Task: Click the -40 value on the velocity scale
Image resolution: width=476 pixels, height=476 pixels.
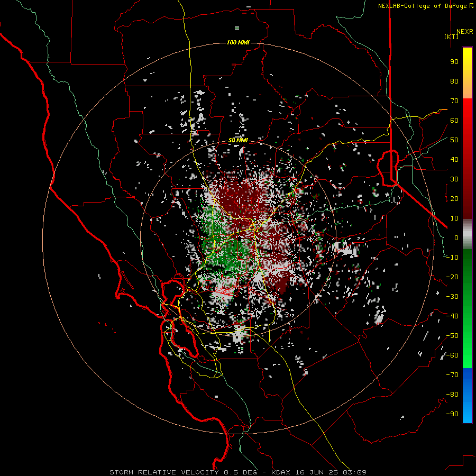Action: pyautogui.click(x=452, y=316)
